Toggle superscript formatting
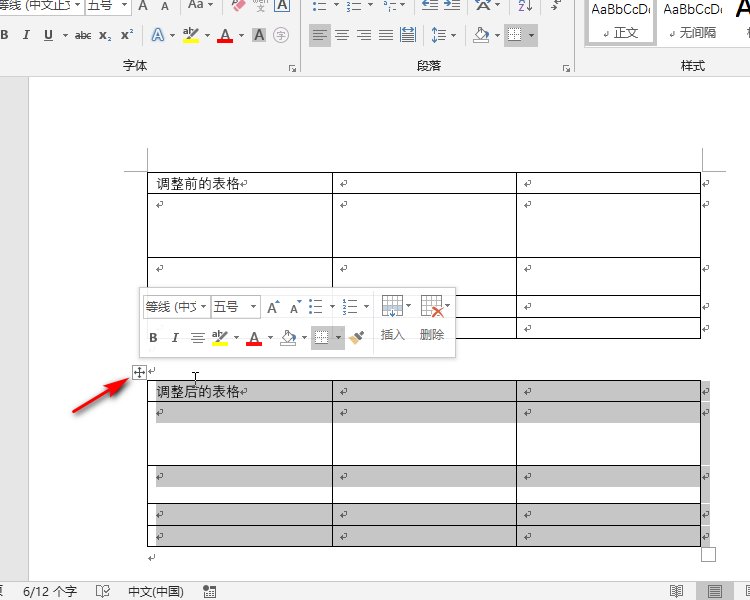The width and height of the screenshot is (750, 600). tap(127, 35)
